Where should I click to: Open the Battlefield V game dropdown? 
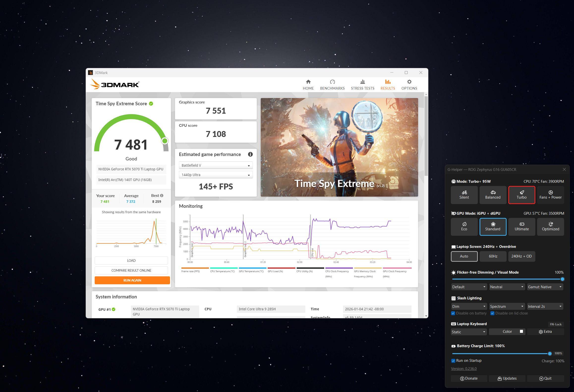[215, 165]
